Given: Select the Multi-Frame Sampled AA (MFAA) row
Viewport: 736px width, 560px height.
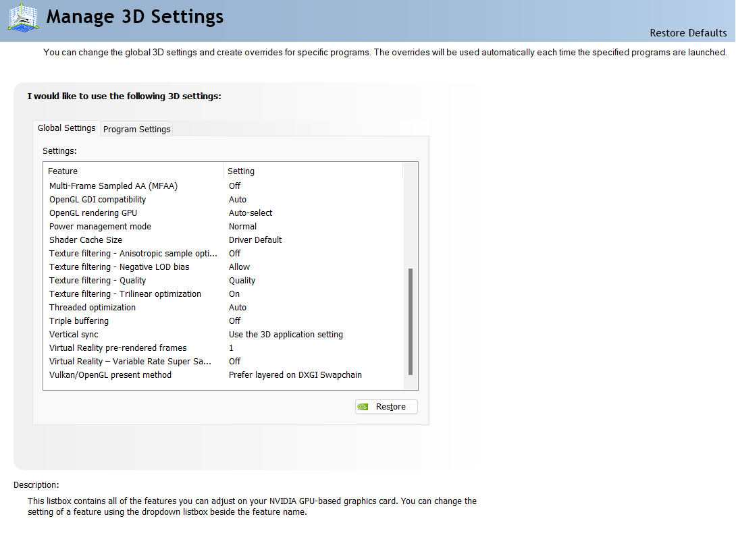Looking at the screenshot, I should point(113,186).
